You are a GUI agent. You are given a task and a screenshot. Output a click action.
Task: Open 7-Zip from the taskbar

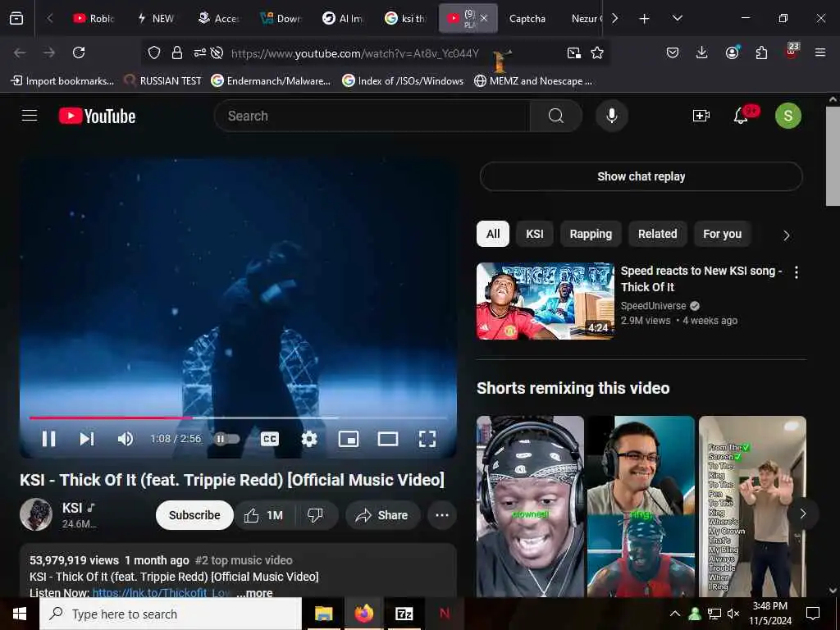pyautogui.click(x=404, y=614)
